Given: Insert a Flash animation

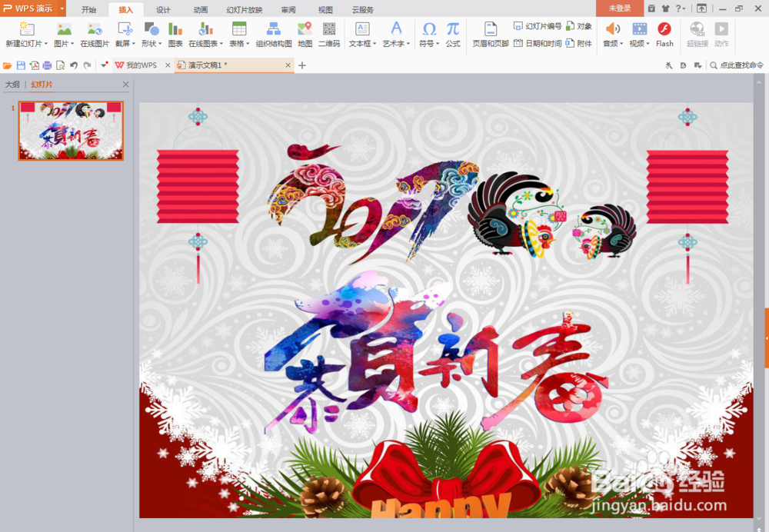Looking at the screenshot, I should pyautogui.click(x=664, y=34).
